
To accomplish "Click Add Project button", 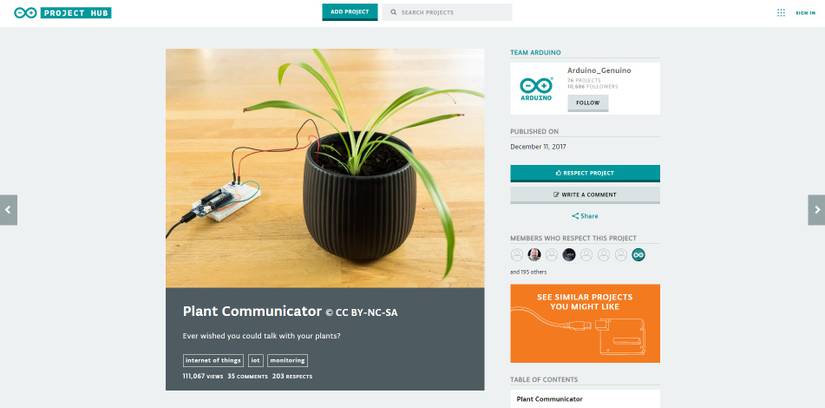I will pyautogui.click(x=350, y=12).
